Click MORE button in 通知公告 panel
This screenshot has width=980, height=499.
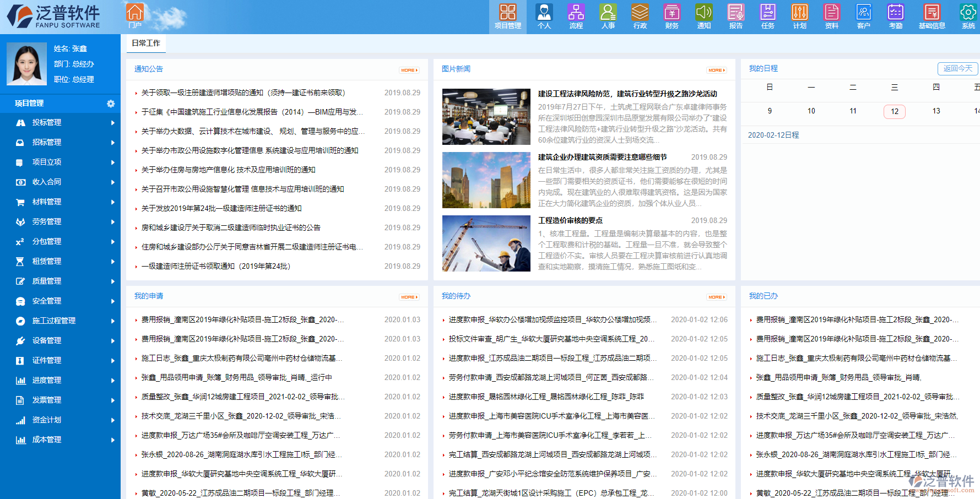point(409,70)
